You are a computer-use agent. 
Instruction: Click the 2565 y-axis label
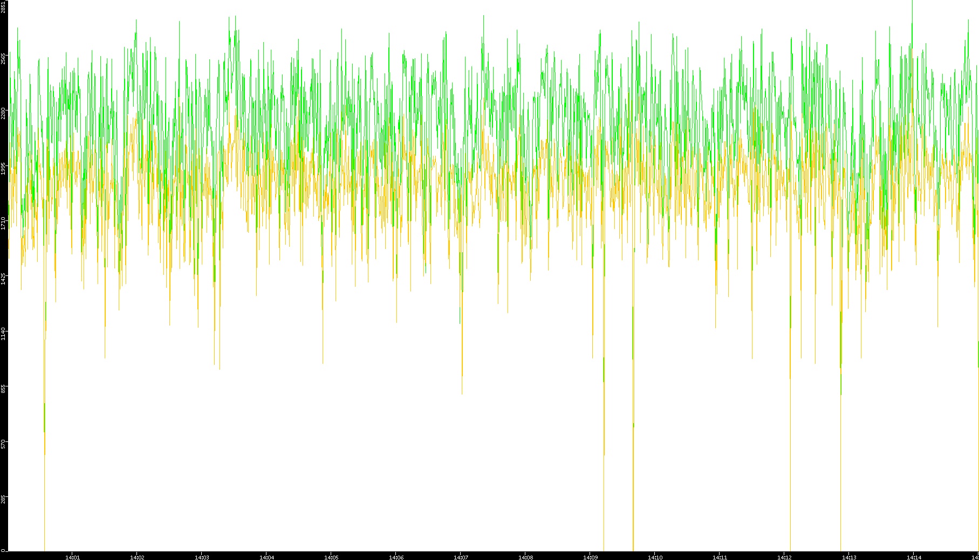[x=3, y=59]
